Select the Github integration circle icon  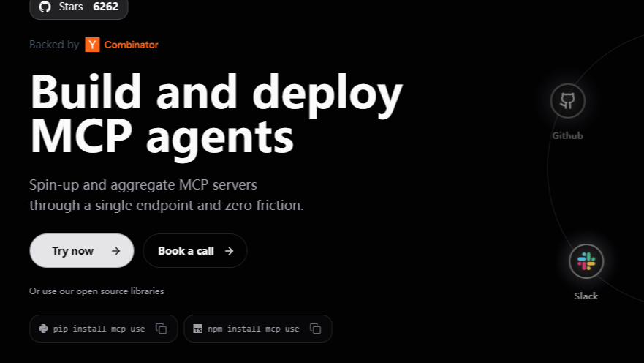pyautogui.click(x=567, y=101)
